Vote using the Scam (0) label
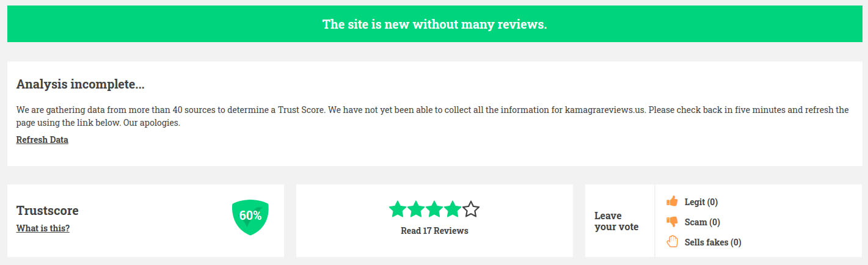Screen dimensions: 868x265 702,222
